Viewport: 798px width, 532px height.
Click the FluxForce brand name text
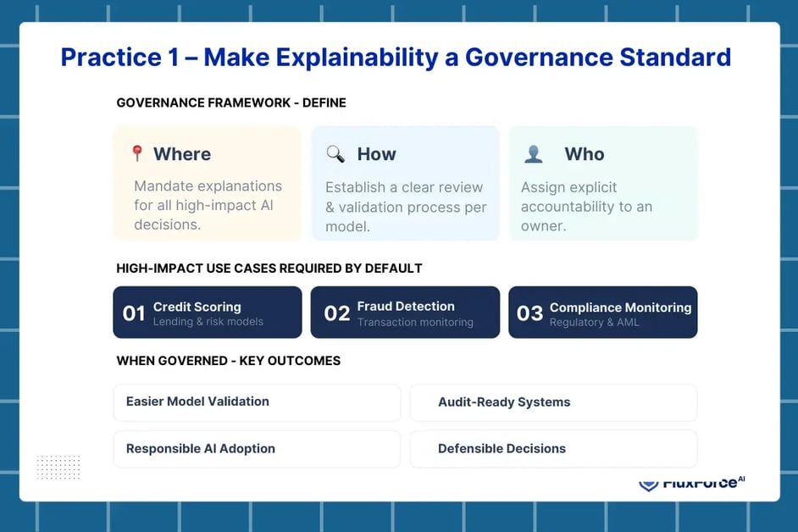click(700, 483)
